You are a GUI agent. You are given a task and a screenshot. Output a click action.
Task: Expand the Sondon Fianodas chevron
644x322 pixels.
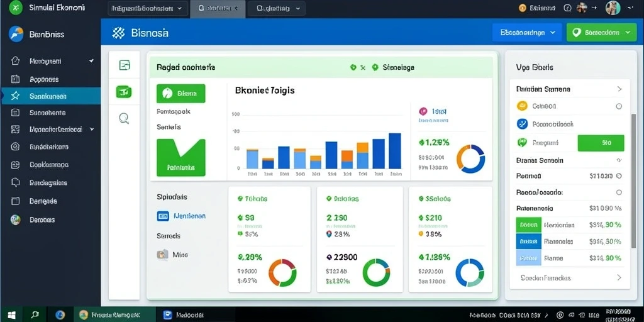[x=619, y=277]
